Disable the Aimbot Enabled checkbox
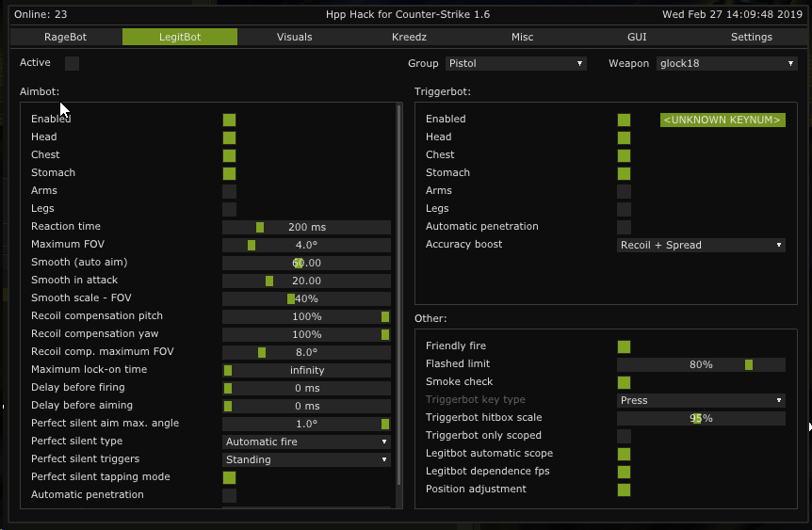The height and width of the screenshot is (530, 812). click(x=229, y=120)
